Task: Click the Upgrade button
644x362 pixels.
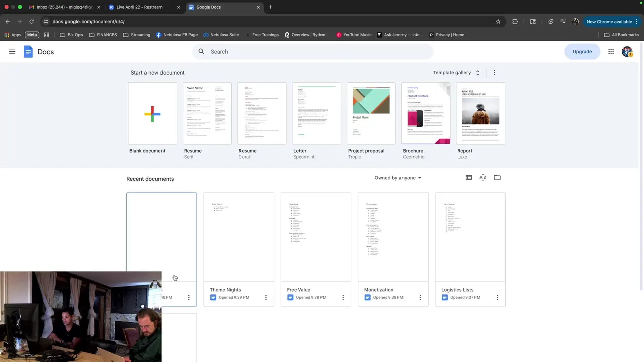Action: (582, 52)
